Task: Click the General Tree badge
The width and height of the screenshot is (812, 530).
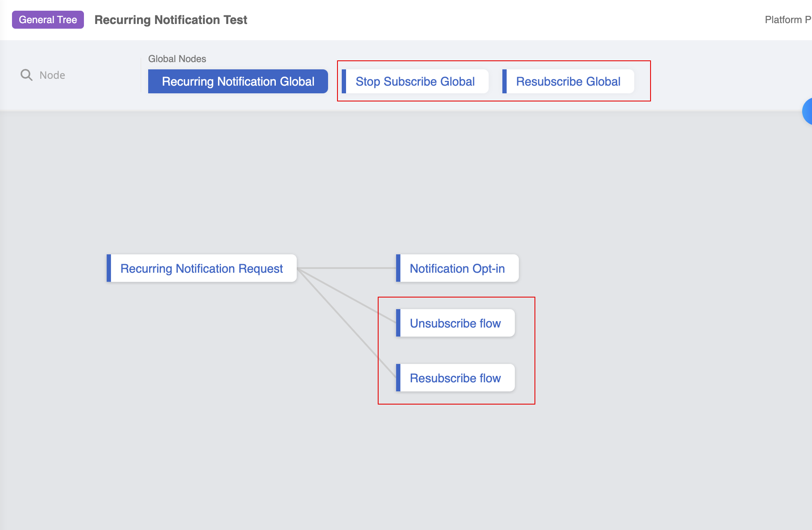Action: click(x=48, y=20)
